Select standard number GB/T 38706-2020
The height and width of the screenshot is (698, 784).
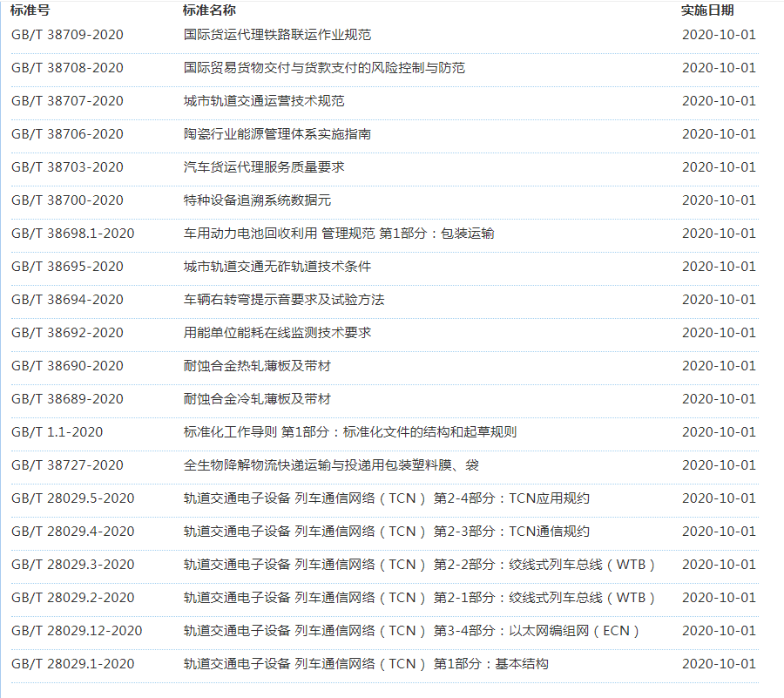(67, 134)
